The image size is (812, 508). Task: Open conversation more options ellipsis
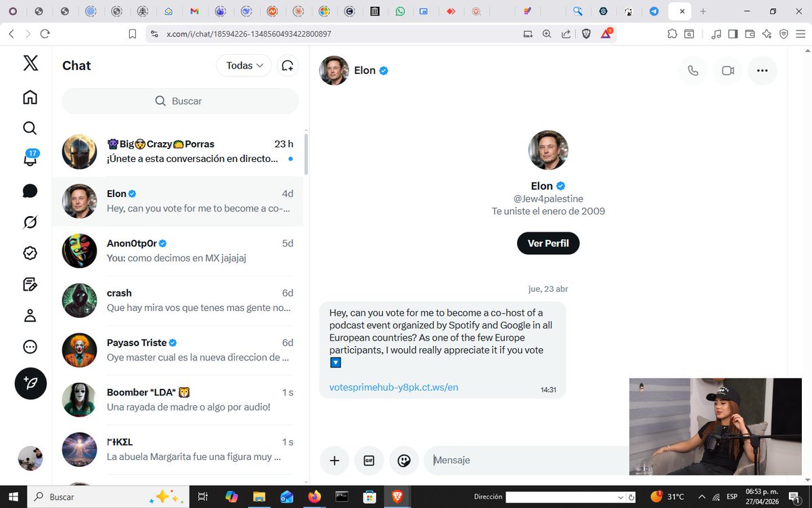coord(763,70)
